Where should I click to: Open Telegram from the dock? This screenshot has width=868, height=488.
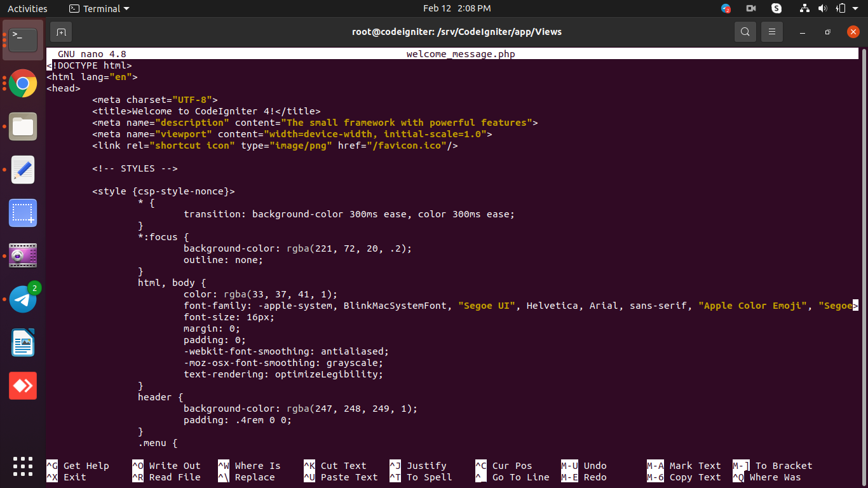(23, 299)
